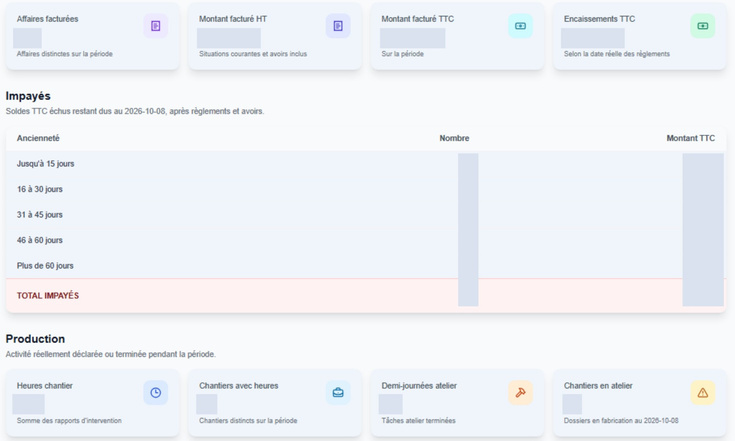Click the Impayés section heading
The image size is (735, 441).
click(28, 96)
